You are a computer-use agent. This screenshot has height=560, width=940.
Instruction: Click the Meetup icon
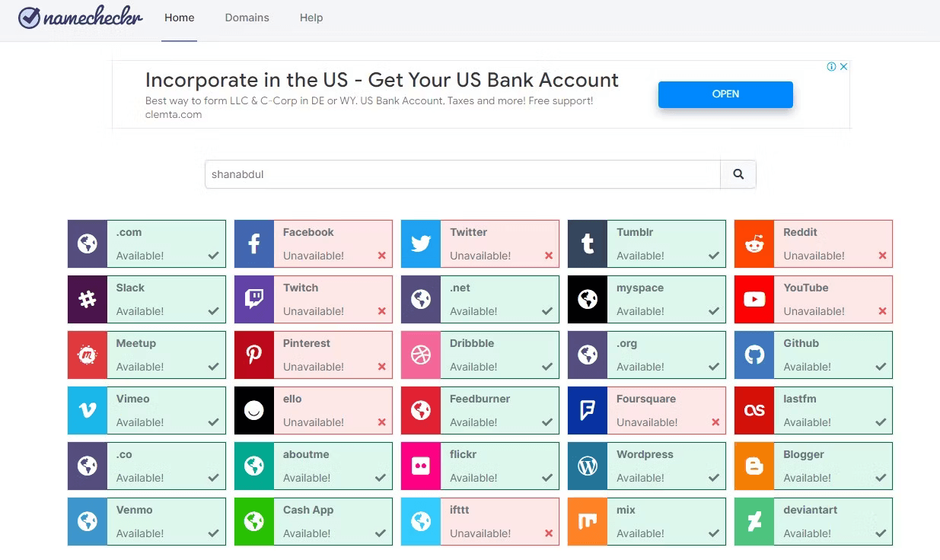point(88,355)
